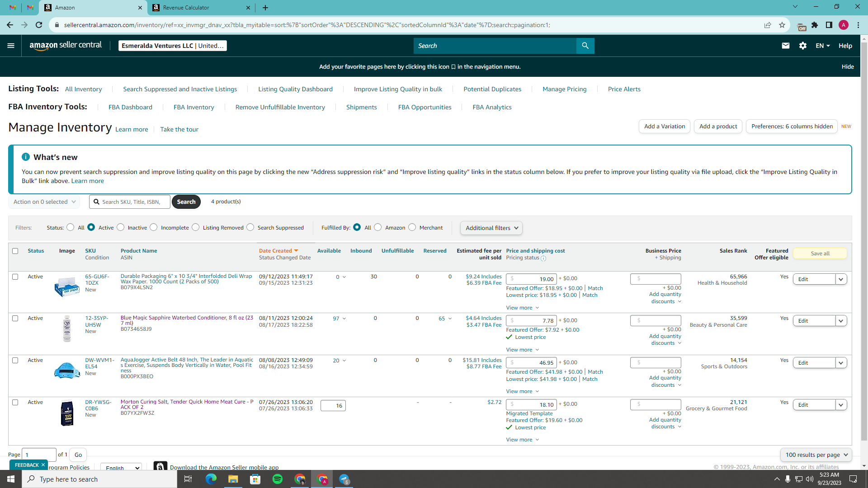Sort by Date Created column header

278,251
